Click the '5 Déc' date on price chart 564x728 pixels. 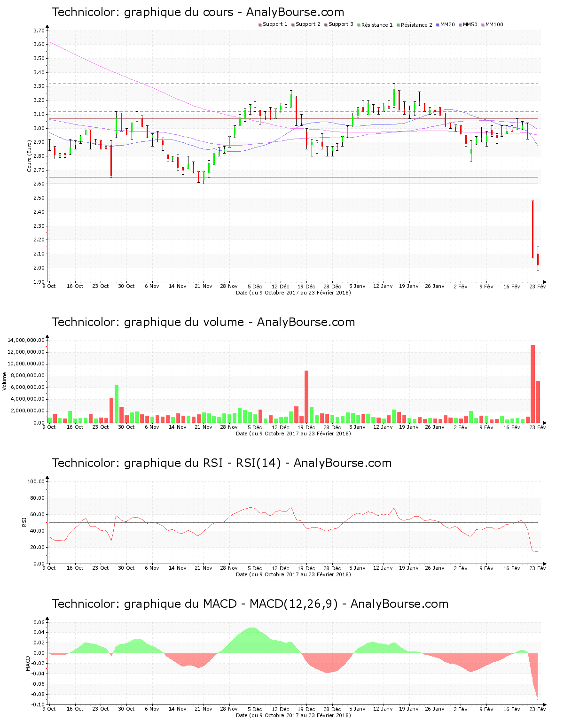pyautogui.click(x=255, y=286)
